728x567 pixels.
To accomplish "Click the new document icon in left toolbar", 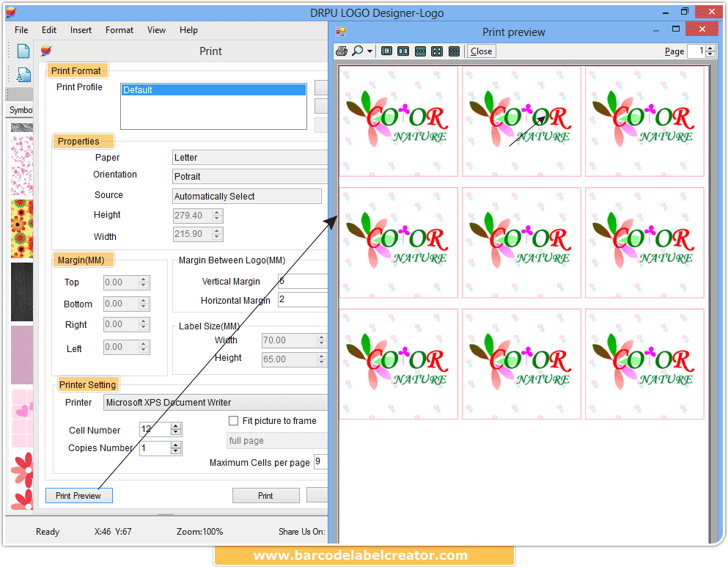I will [22, 51].
